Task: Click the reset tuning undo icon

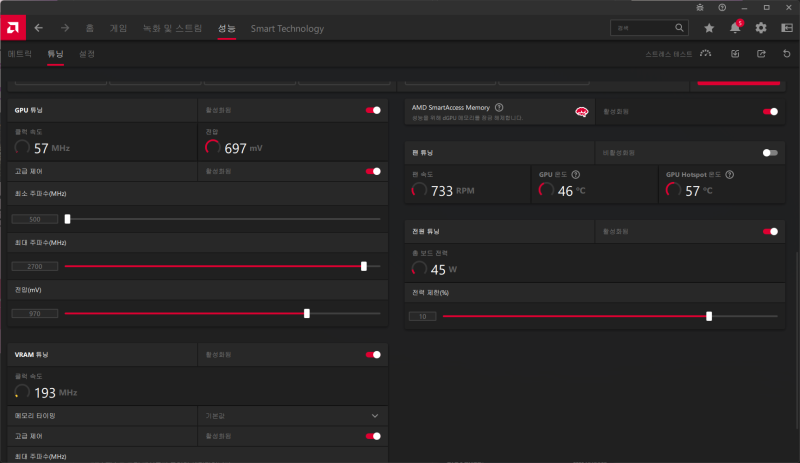Action: point(787,54)
